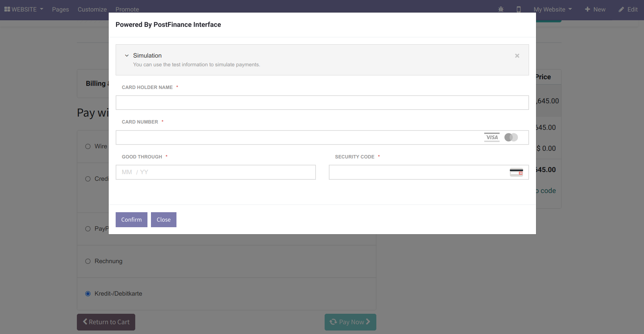Select the Rechnung payment option
This screenshot has width=644, height=334.
pyautogui.click(x=88, y=261)
